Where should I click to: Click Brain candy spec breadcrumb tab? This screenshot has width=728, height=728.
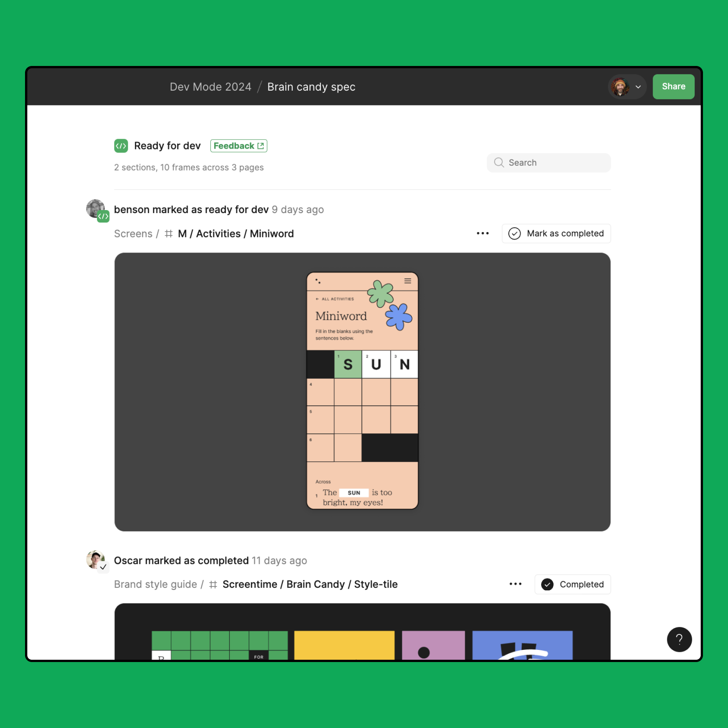click(311, 87)
